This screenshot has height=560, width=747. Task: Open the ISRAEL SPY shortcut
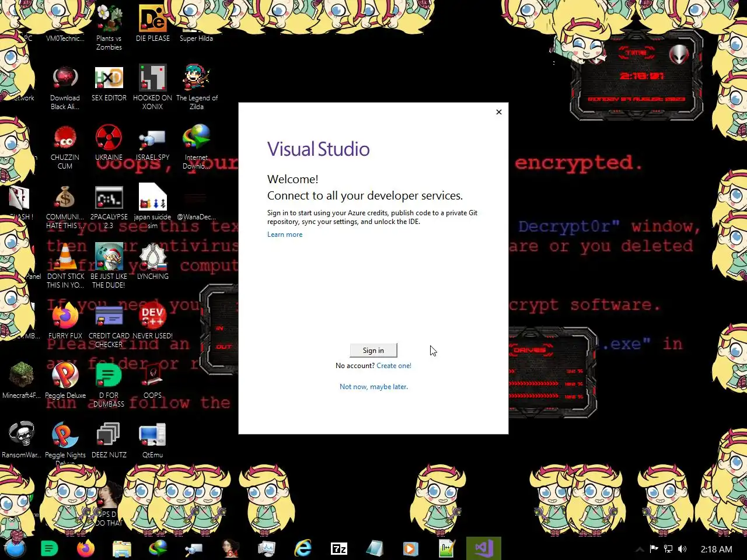(153, 143)
